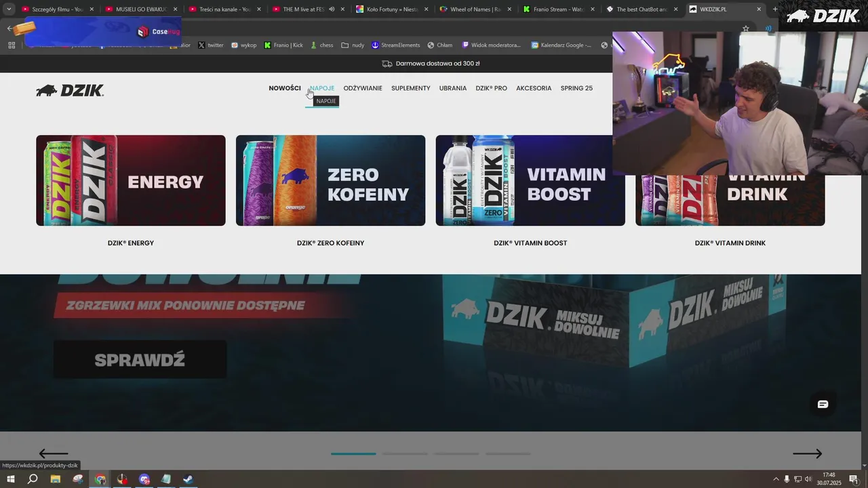868x488 pixels.
Task: Open the chat widget icon
Action: tap(823, 404)
